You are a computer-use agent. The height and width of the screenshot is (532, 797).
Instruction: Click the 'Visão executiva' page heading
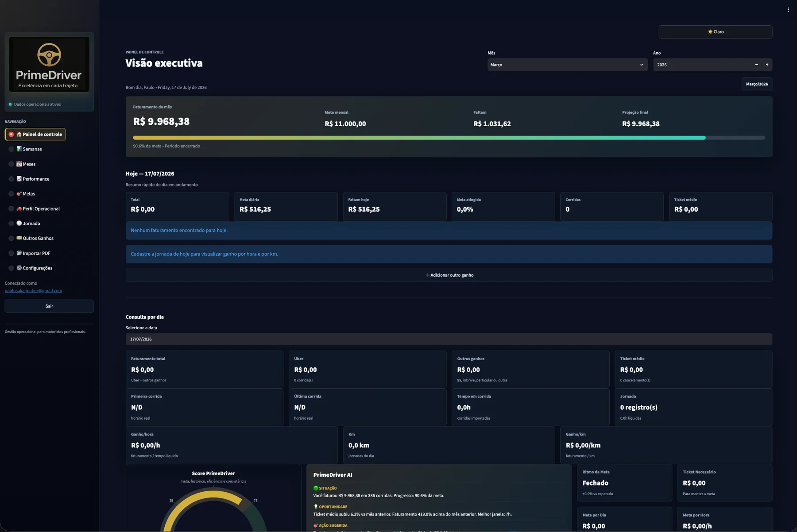point(164,63)
